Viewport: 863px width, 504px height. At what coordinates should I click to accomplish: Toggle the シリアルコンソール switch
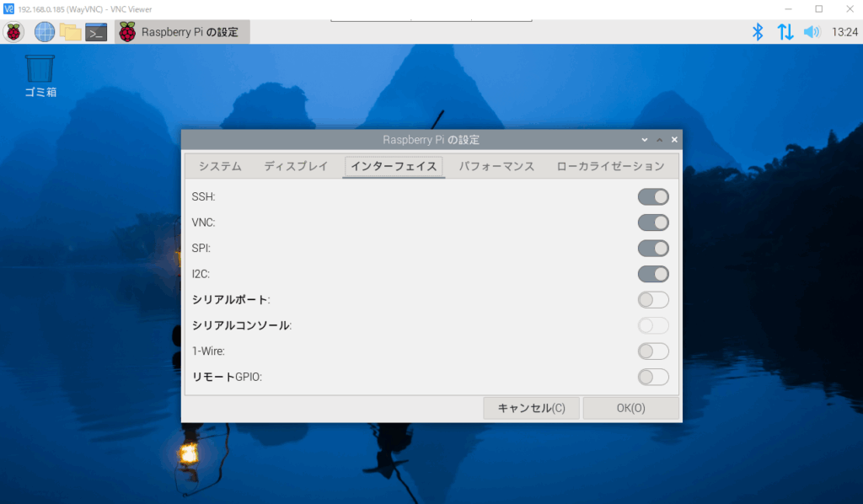coord(653,325)
